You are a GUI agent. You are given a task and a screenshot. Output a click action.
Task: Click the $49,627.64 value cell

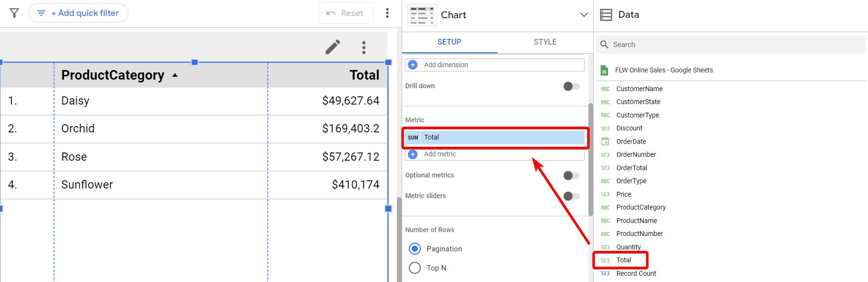350,101
